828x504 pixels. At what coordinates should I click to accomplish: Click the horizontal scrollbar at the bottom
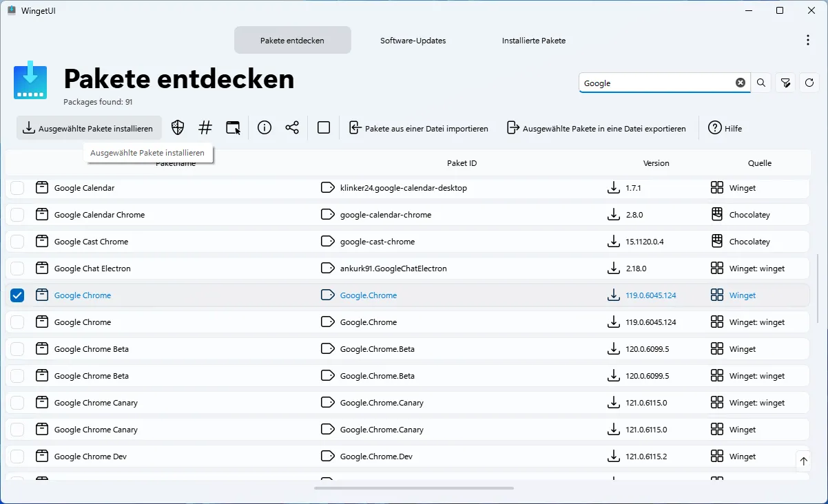414,488
